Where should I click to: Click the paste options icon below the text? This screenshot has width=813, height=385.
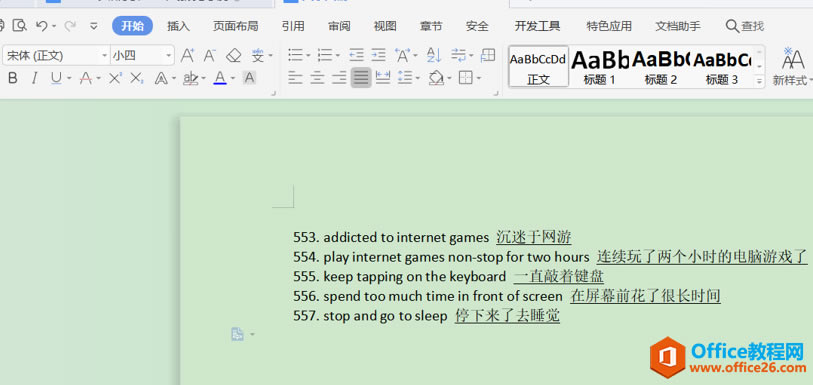pos(237,334)
